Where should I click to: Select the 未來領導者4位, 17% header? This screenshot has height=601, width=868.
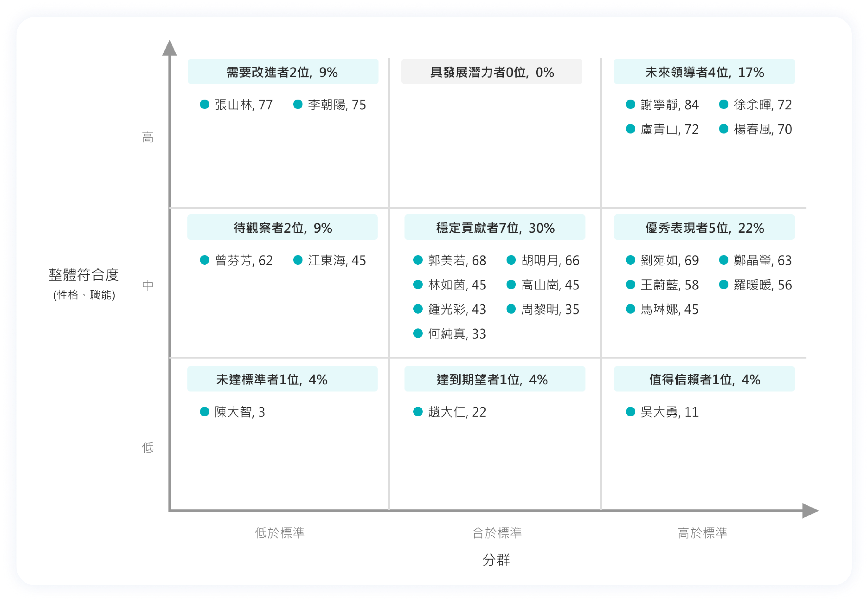click(704, 72)
